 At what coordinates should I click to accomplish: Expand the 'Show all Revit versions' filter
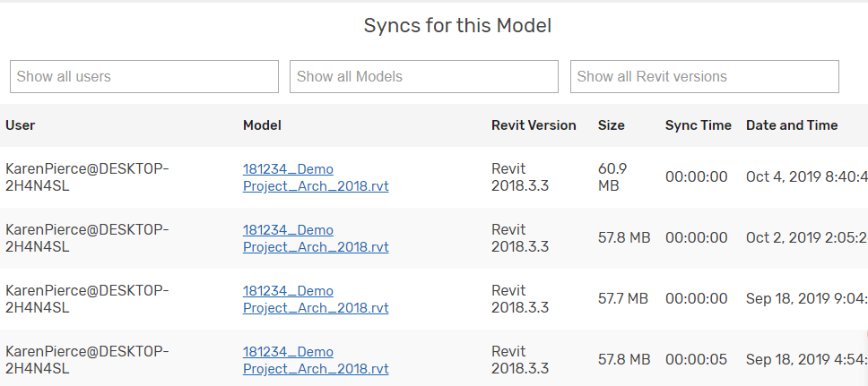tap(704, 77)
